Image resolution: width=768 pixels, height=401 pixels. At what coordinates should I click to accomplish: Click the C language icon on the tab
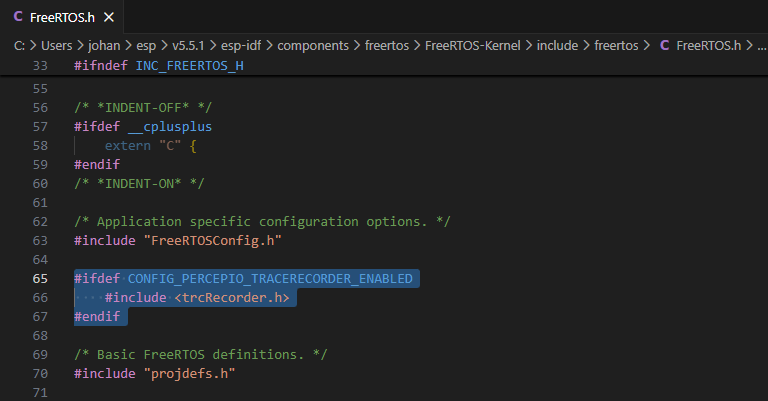pos(17,17)
